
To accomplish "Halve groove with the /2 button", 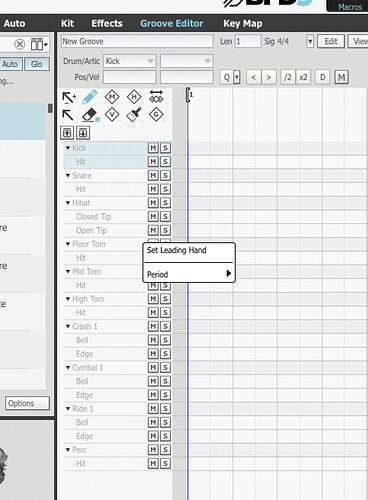I will pyautogui.click(x=288, y=77).
